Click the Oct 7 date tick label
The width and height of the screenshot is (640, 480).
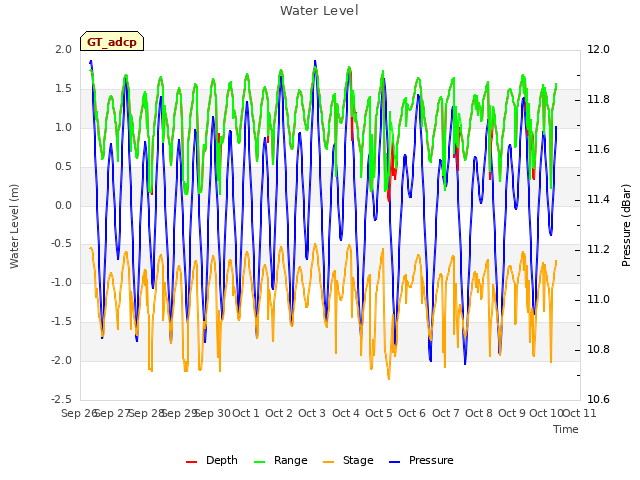coord(446,413)
